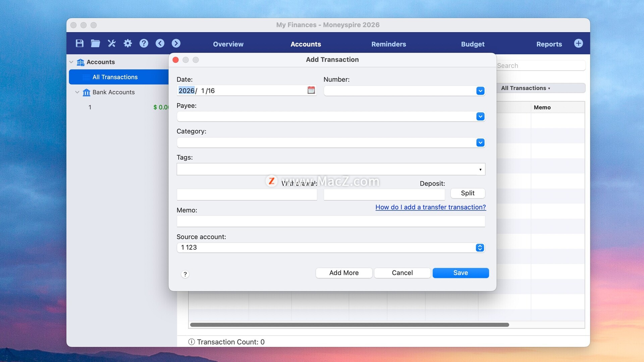This screenshot has width=644, height=362.
Task: Open the folder icon in toolbar
Action: click(95, 43)
